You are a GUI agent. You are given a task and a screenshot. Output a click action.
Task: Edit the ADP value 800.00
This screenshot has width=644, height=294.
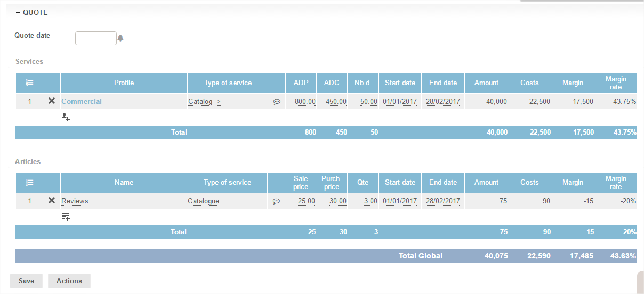(x=305, y=101)
